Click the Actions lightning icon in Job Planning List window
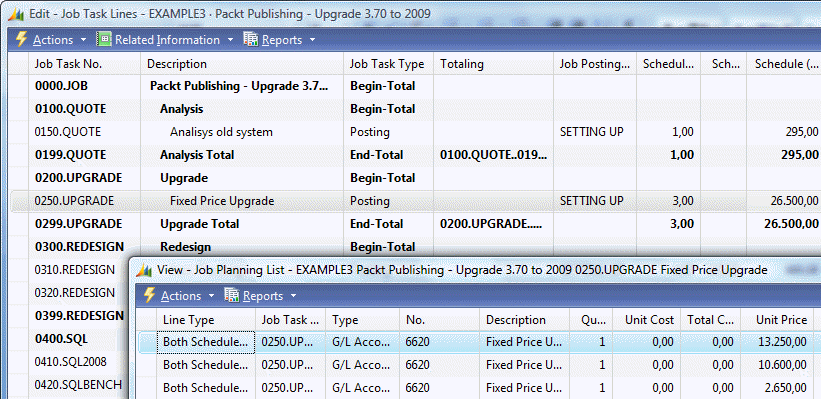The width and height of the screenshot is (821, 399). click(149, 295)
